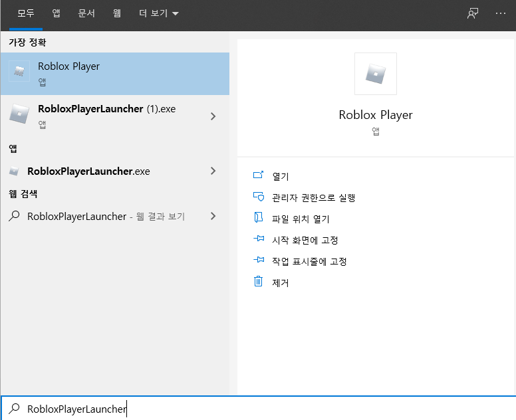Image resolution: width=516 pixels, height=420 pixels.
Task: Open the three-dot options menu
Action: 500,13
